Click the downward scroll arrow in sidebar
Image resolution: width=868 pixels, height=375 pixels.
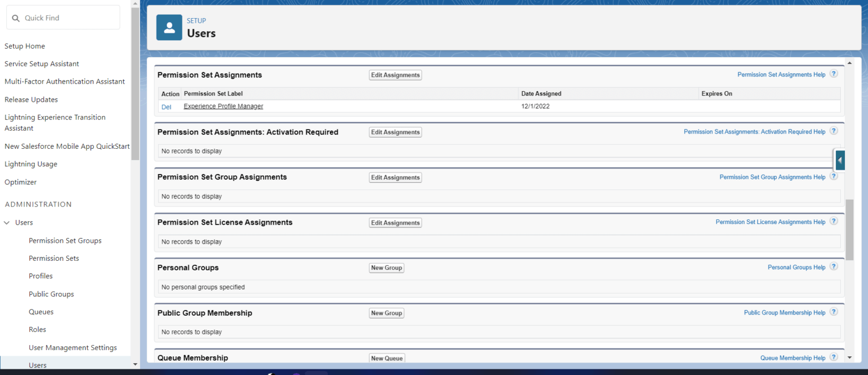(134, 364)
